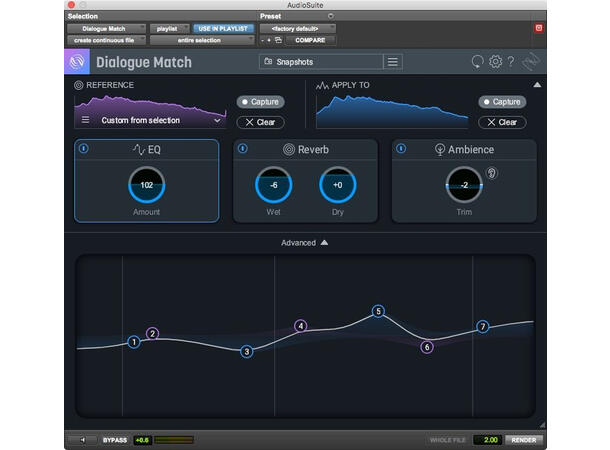Click the Ambience module microphone icon
This screenshot has width=610, height=450.
coord(440,149)
